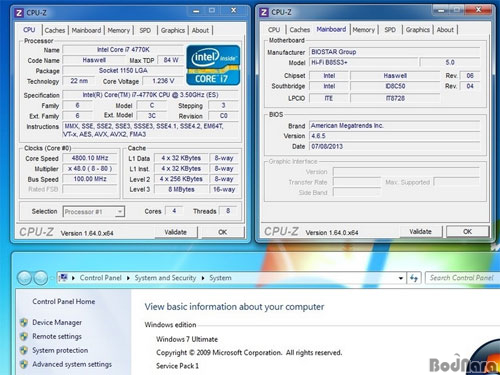The height and width of the screenshot is (375, 500).
Task: Go forward with the Control Panel forward arrow
Action: (x=41, y=278)
